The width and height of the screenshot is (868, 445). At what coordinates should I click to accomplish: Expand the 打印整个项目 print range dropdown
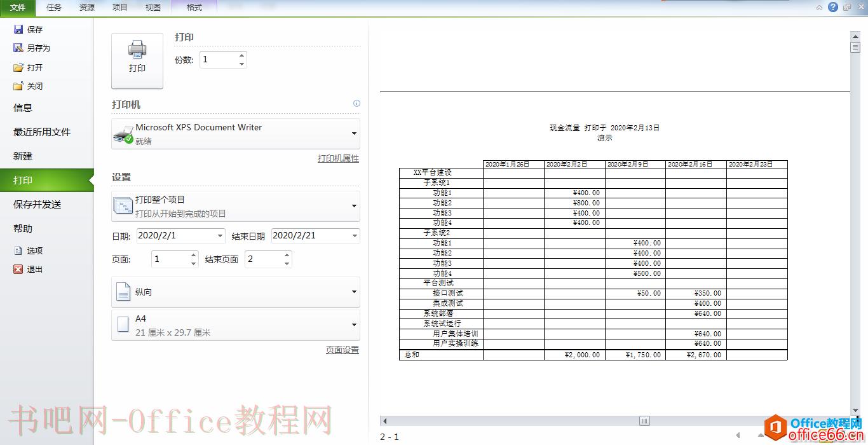point(236,206)
